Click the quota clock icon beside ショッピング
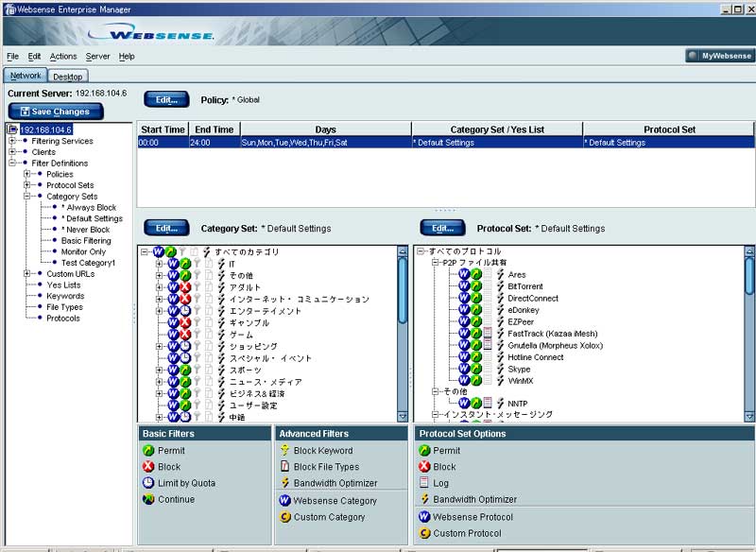Viewport: 756px width, 552px height. 185,346
